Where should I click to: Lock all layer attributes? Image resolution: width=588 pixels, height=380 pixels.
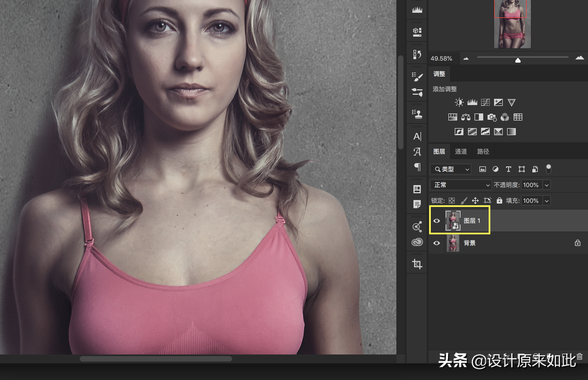click(499, 200)
